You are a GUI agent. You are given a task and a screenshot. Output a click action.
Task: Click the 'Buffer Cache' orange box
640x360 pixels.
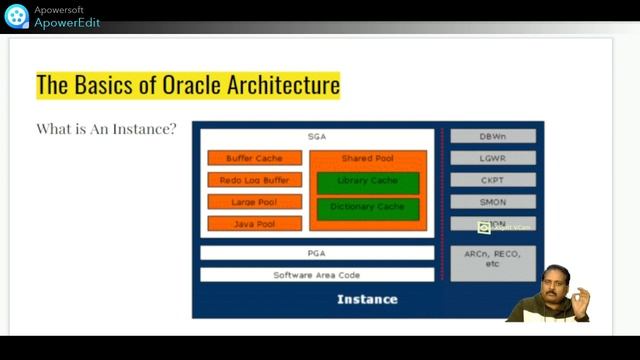(x=255, y=158)
